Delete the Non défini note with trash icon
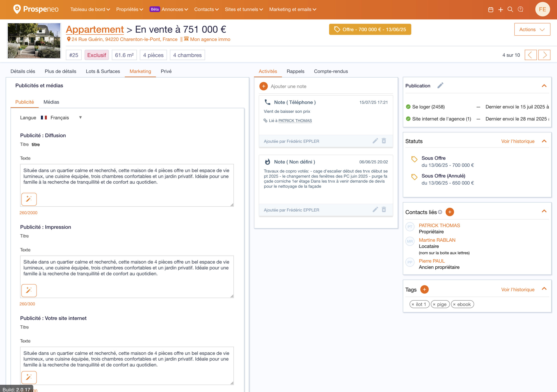Screen dimensions: 557x392 tap(384, 209)
